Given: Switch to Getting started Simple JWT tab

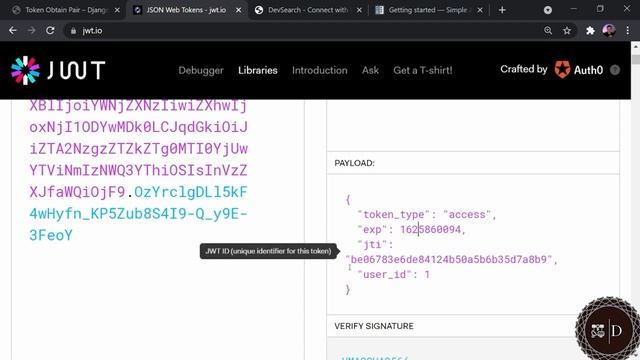Looking at the screenshot, I should [428, 10].
